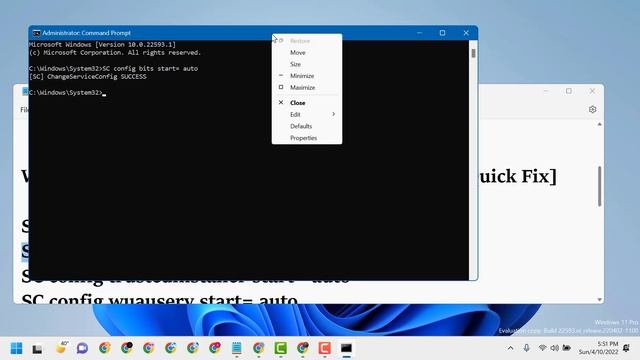Click the text 'SC config bits start= auto'

pos(150,69)
